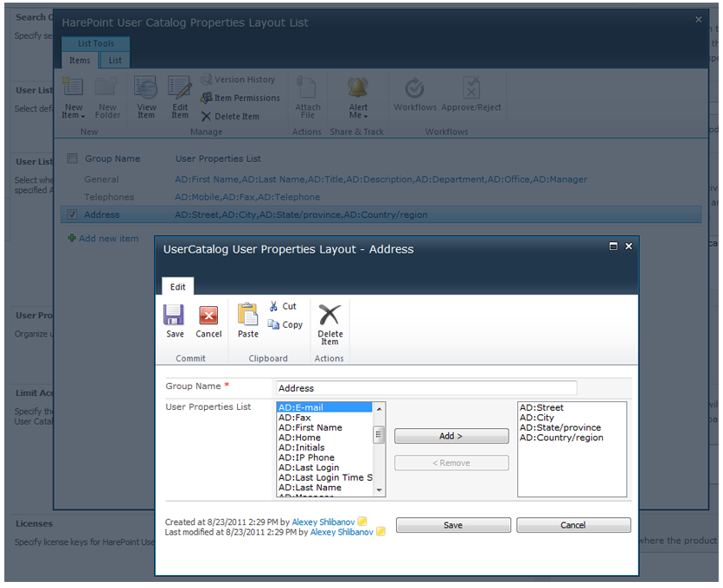Click Delete Item in the background Manage group

coord(230,116)
